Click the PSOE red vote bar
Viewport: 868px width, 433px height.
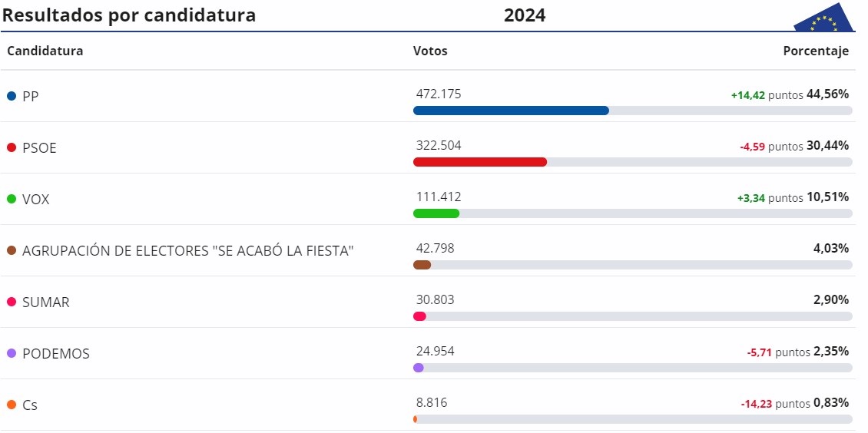(x=480, y=162)
